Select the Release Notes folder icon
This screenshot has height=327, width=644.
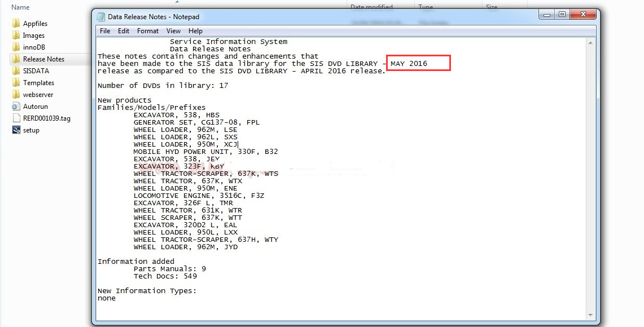[16, 59]
